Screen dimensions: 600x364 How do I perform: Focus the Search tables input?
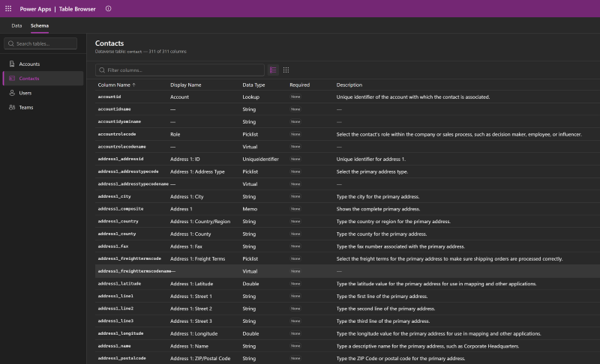(x=40, y=43)
